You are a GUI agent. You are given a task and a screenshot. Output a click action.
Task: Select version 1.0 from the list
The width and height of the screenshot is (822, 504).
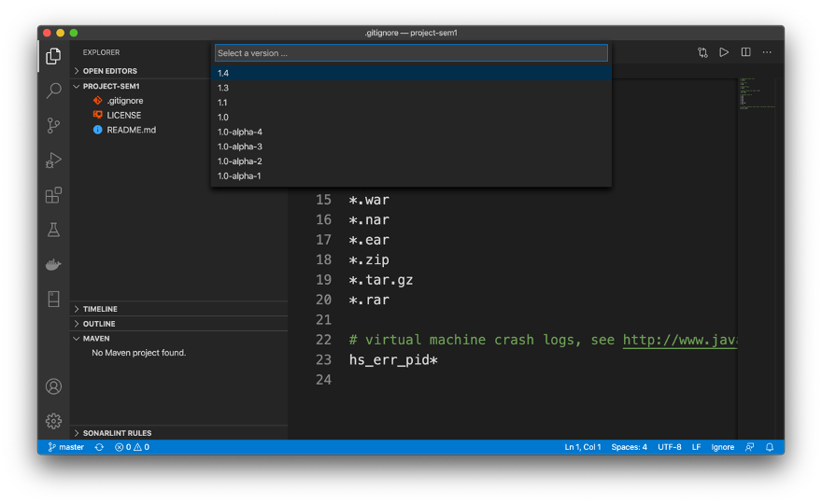411,117
